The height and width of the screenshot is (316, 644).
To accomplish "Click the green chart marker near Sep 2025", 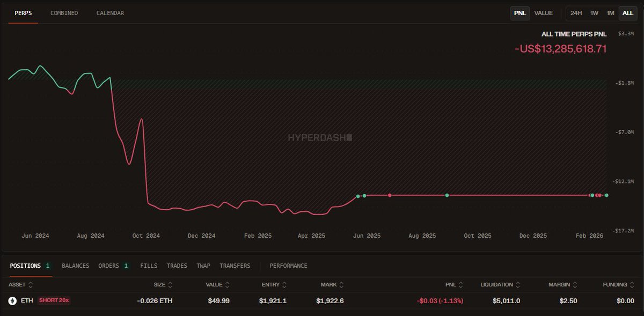I will [447, 195].
